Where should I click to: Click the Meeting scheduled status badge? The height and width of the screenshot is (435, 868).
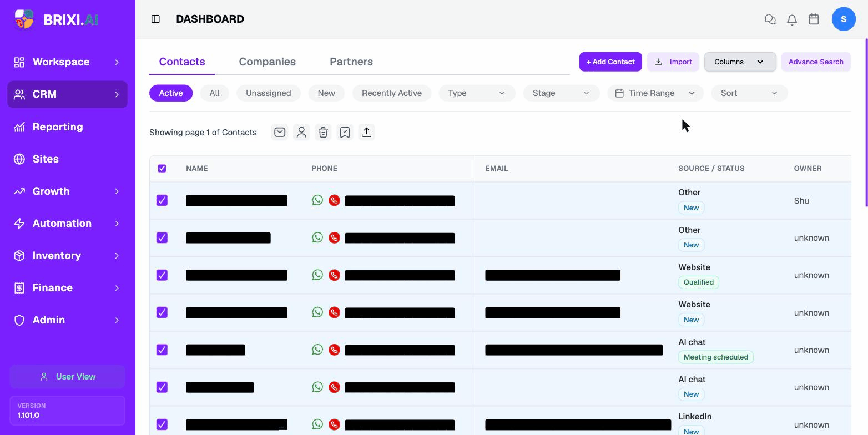(716, 357)
